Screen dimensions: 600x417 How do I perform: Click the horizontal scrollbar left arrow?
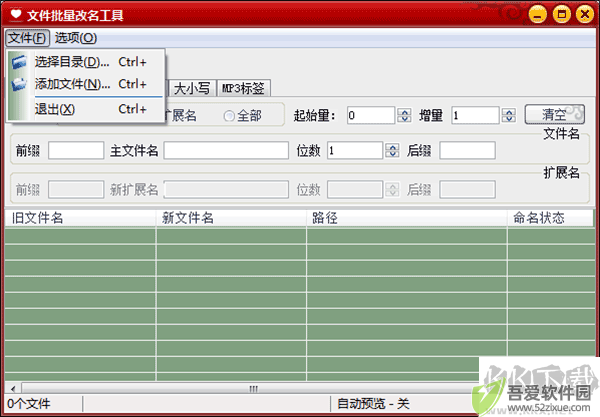point(13,389)
